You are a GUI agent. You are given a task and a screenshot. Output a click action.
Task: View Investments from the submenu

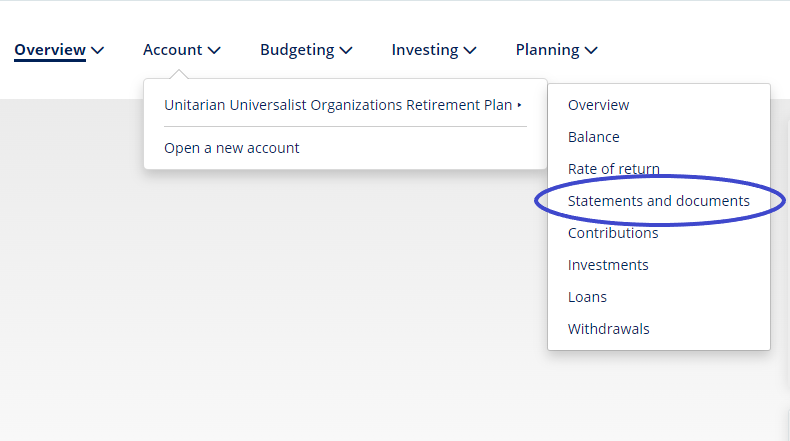(x=608, y=265)
